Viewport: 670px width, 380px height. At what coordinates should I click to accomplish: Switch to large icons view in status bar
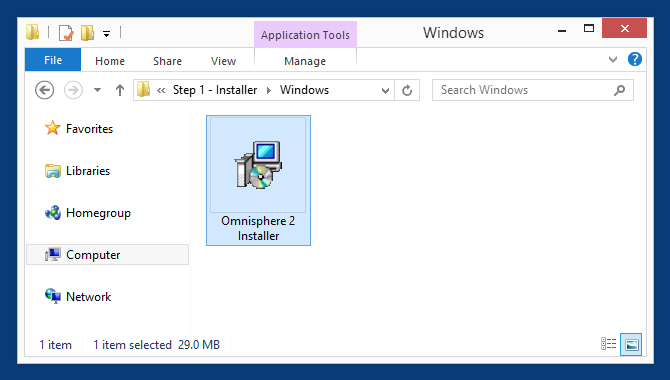[631, 345]
